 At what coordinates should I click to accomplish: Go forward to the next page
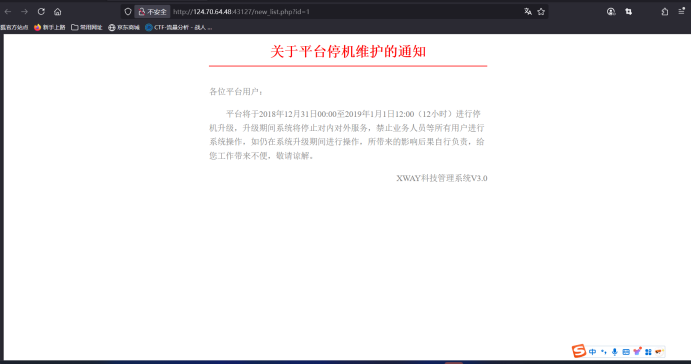24,12
